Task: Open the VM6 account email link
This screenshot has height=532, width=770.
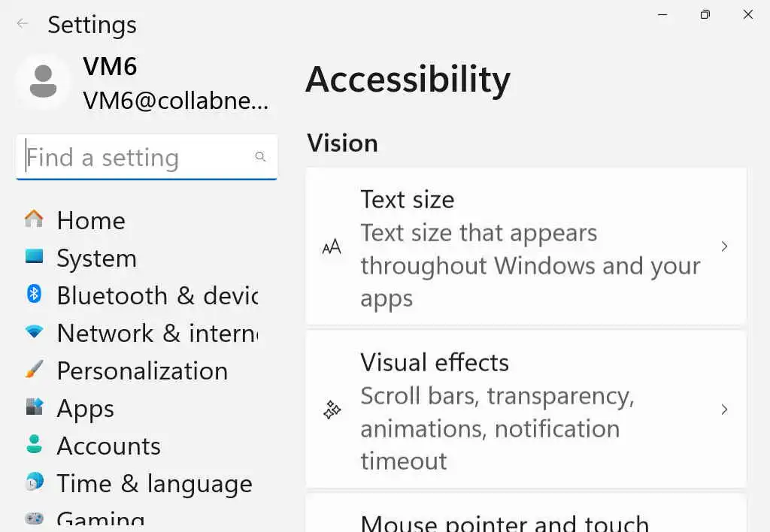Action: coord(175,101)
